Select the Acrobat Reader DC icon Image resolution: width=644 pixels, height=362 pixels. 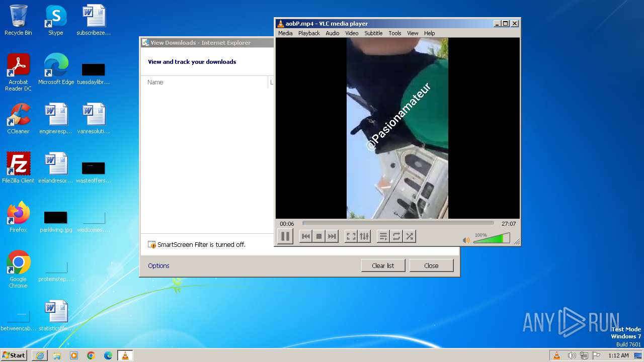18,72
